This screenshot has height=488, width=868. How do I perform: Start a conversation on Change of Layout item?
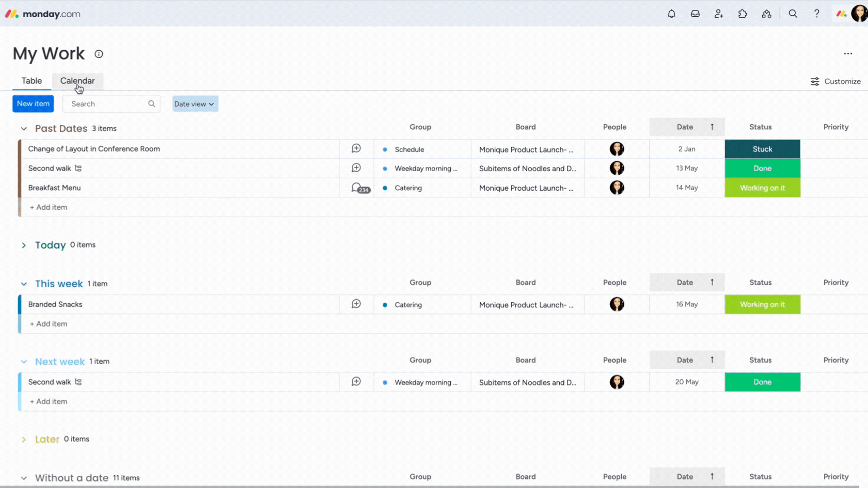click(x=356, y=148)
